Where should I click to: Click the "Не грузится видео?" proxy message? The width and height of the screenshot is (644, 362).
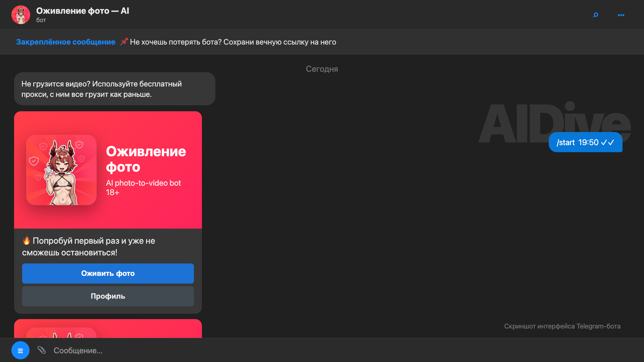[115, 89]
